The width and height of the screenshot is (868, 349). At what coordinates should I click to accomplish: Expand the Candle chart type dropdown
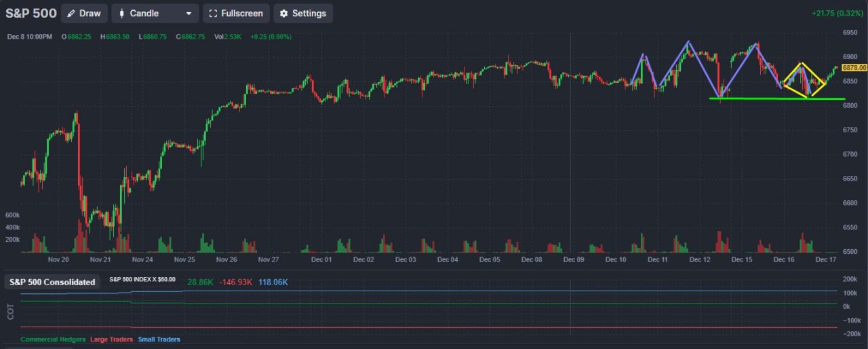155,14
